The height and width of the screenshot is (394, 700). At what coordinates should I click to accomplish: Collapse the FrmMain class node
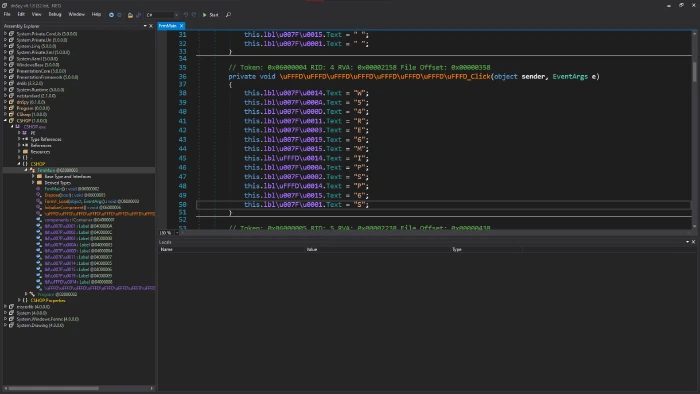click(26, 170)
